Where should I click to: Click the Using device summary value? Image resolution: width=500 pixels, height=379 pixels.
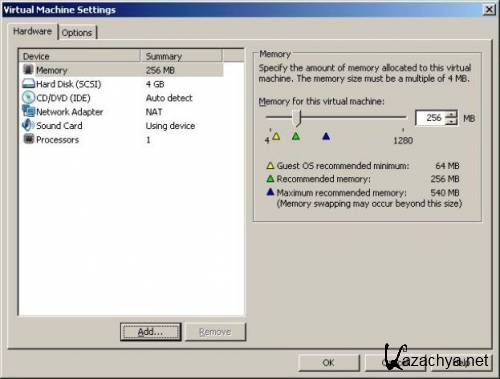point(170,126)
